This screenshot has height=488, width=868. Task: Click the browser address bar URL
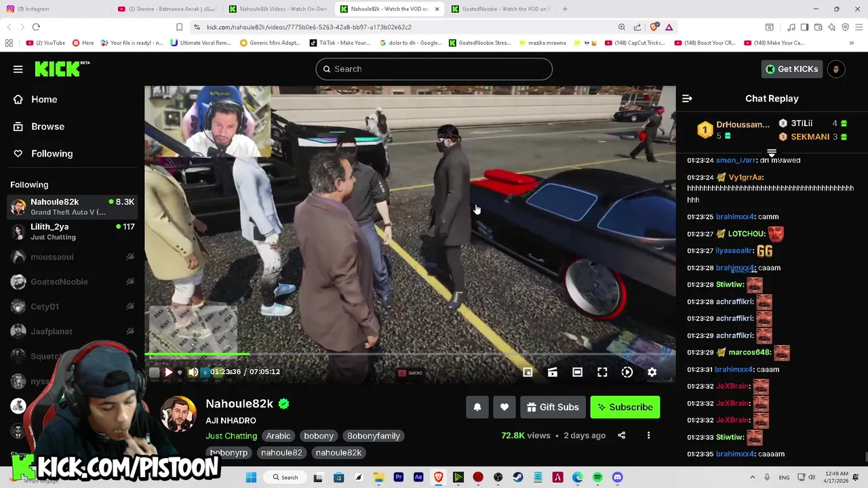309,27
